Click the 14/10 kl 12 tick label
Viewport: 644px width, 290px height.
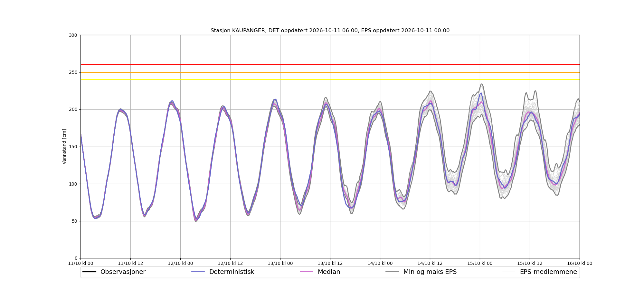[x=430, y=263]
